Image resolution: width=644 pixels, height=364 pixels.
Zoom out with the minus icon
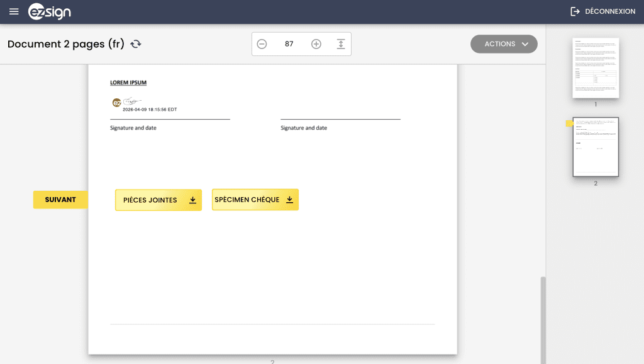[262, 44]
